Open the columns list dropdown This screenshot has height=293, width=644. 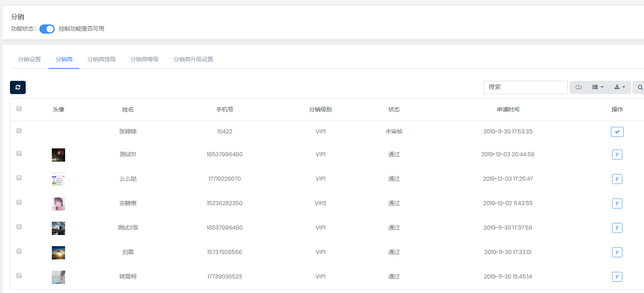(598, 87)
